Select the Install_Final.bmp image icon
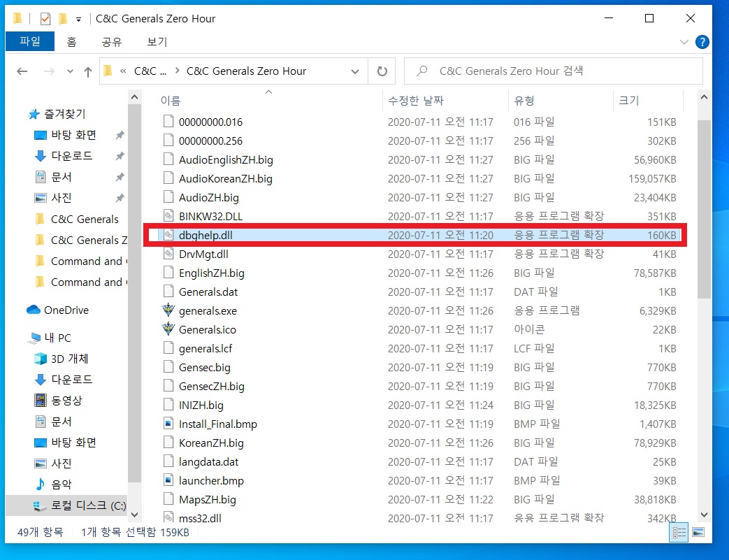 [x=168, y=424]
